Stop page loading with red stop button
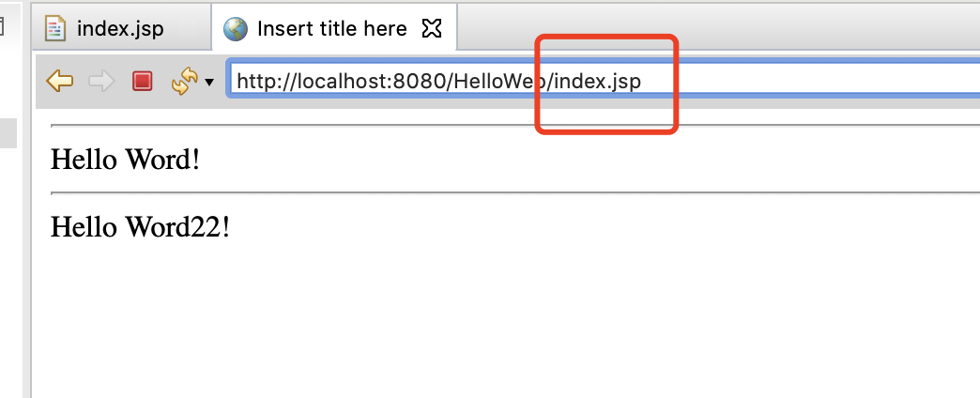Screen dimensions: 980x398 tap(142, 82)
